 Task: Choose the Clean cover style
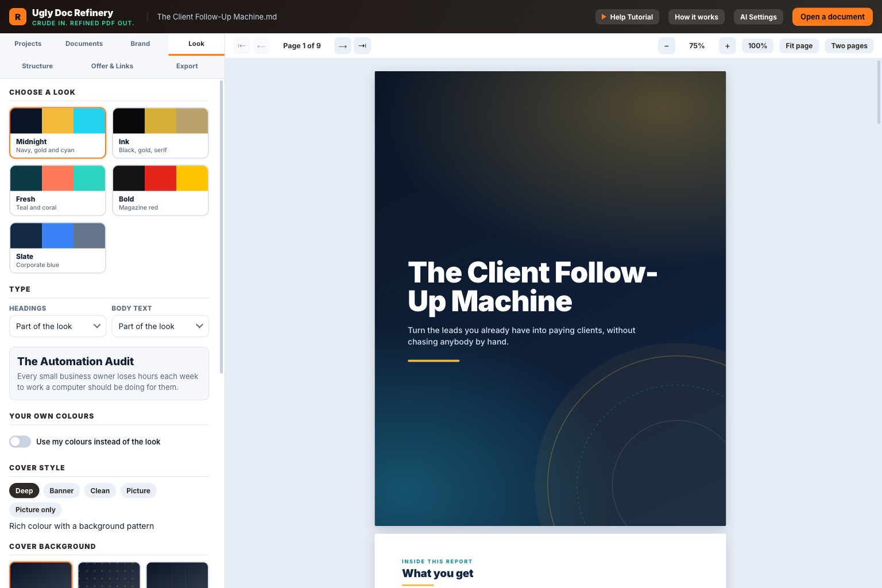100,490
